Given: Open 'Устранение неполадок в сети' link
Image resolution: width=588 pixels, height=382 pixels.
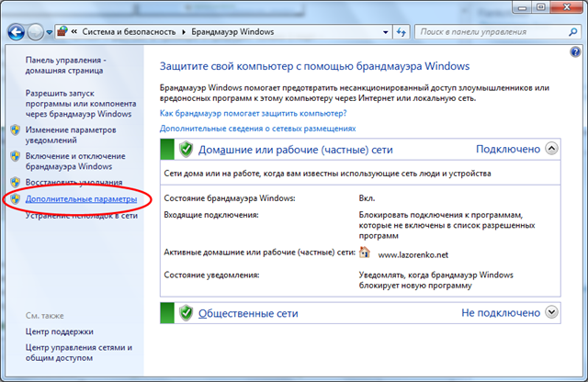Looking at the screenshot, I should pos(82,216).
